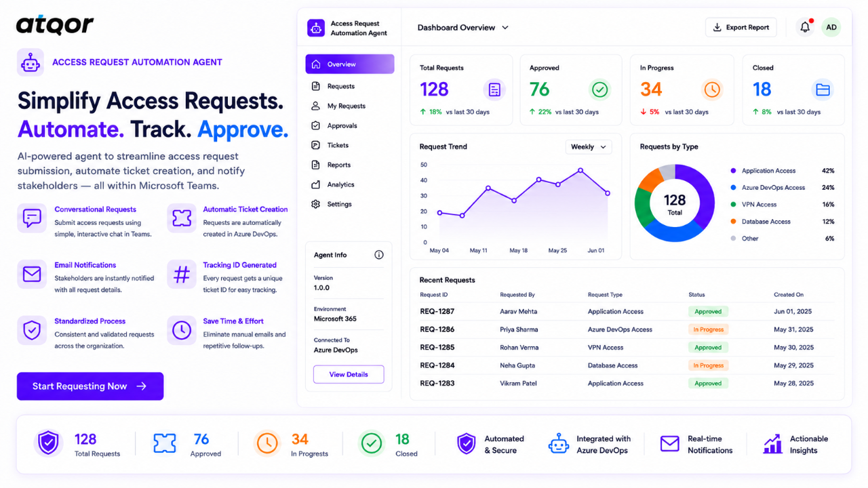Image resolution: width=868 pixels, height=488 pixels.
Task: Click the Export Report button
Action: [x=741, y=28]
